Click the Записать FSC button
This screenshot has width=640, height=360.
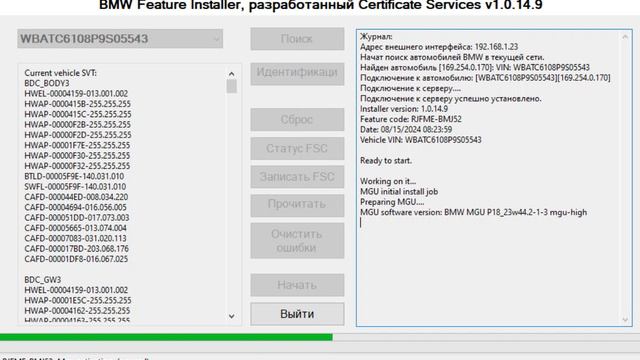(x=297, y=177)
